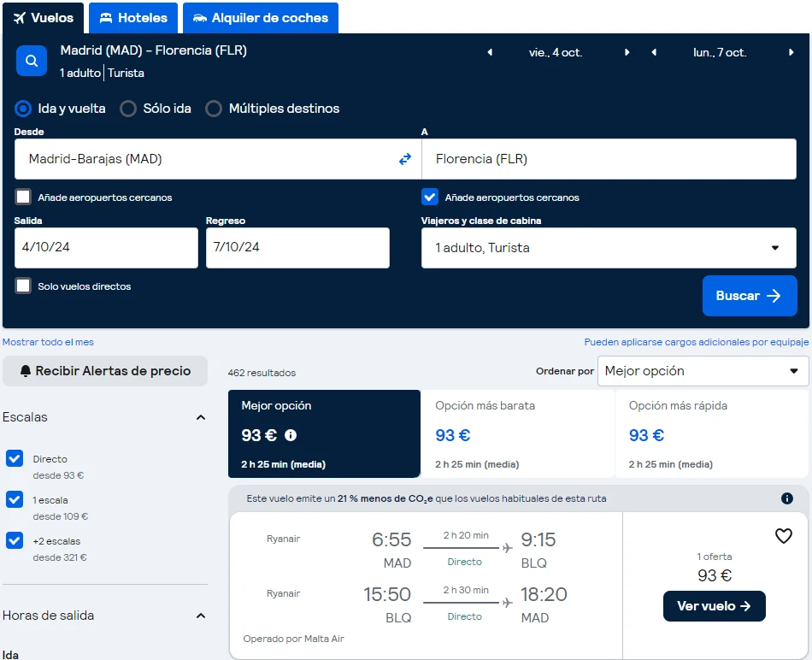The width and height of the screenshot is (812, 660).
Task: Click Recibir Alertas de precio button
Action: tap(105, 371)
